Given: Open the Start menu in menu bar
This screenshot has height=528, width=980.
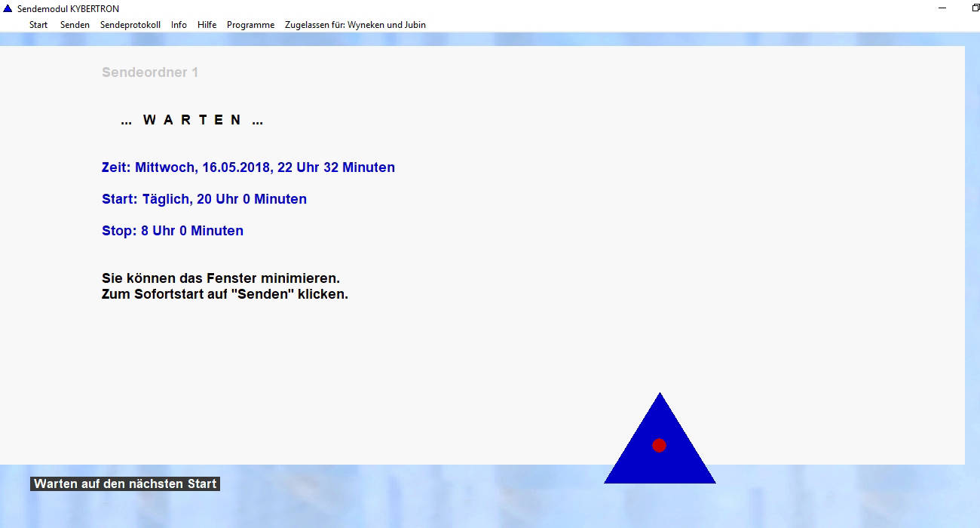Looking at the screenshot, I should click(38, 25).
